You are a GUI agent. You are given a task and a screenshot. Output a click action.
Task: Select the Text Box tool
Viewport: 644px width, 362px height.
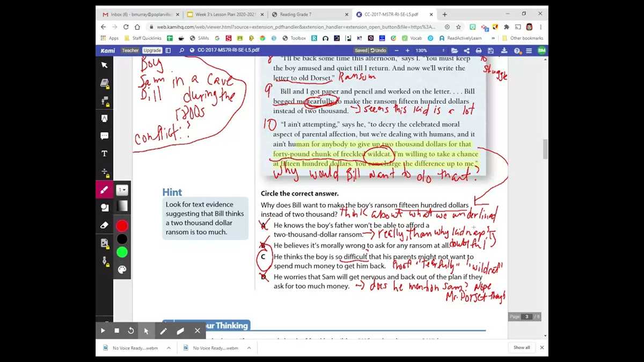click(104, 154)
